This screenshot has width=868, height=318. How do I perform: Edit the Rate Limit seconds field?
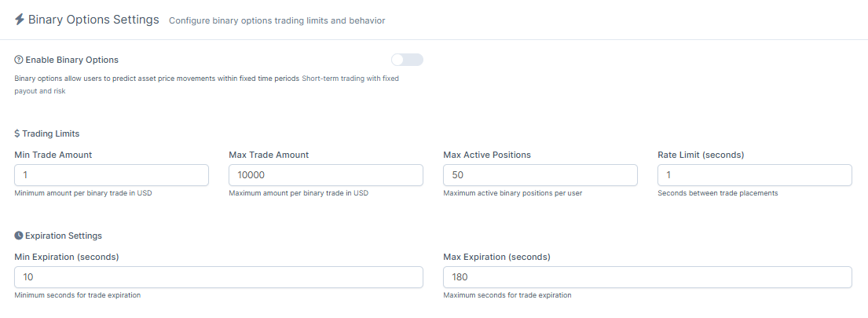pyautogui.click(x=754, y=175)
